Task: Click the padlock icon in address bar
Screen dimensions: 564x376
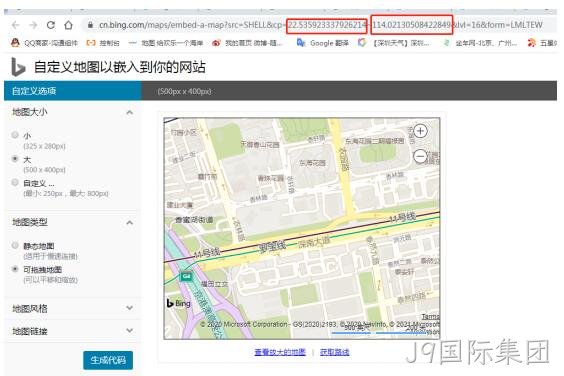Action: pyautogui.click(x=90, y=25)
